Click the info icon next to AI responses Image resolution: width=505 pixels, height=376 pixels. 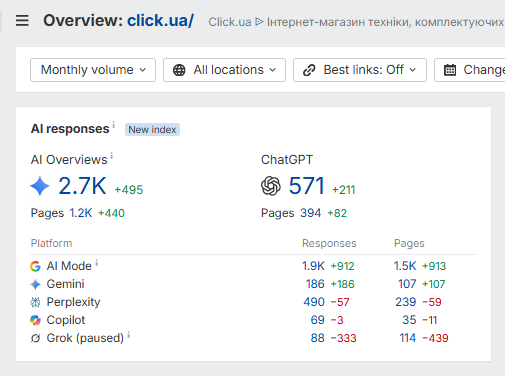coord(113,125)
